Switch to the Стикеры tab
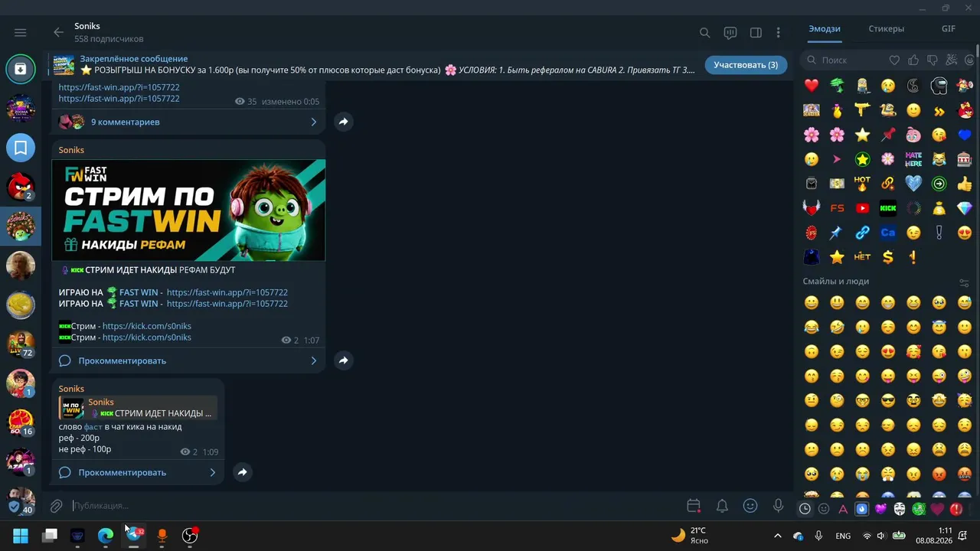This screenshot has width=980, height=551. tap(887, 29)
